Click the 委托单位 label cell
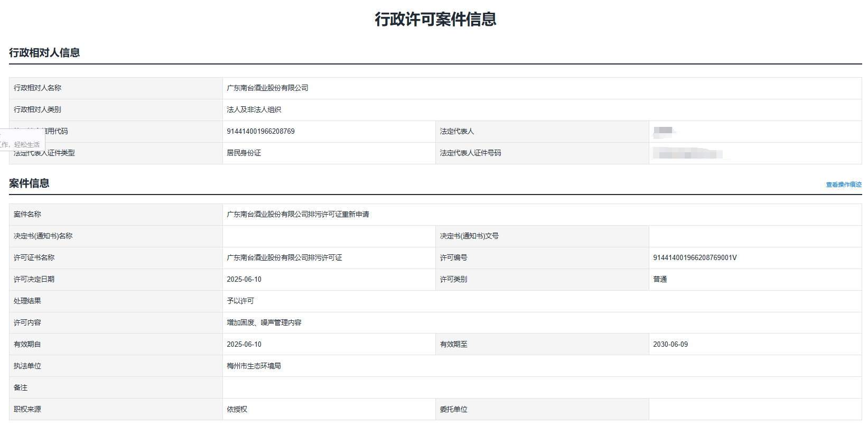 (x=542, y=409)
